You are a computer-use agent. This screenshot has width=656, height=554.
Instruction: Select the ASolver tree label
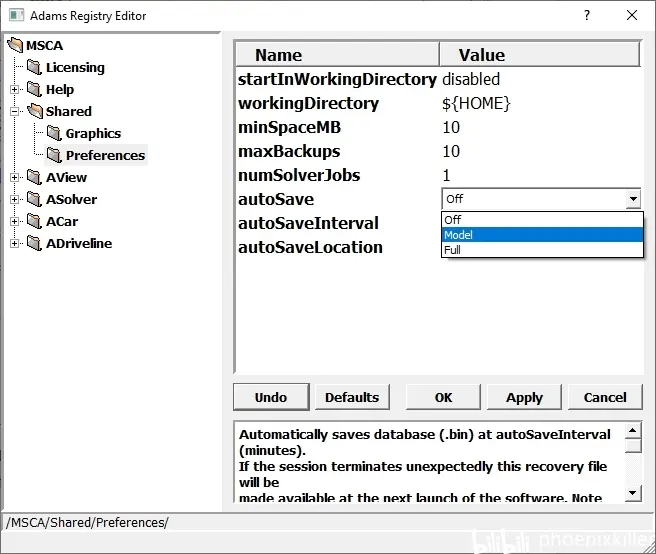[72, 200]
